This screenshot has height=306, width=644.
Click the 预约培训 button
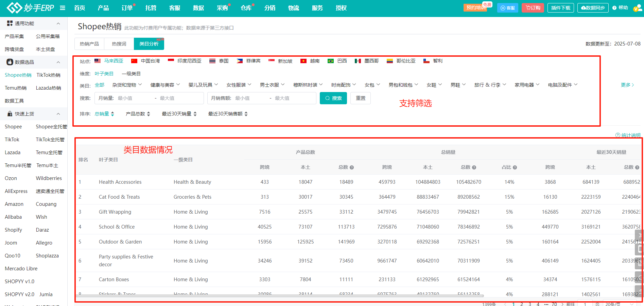tap(475, 8)
